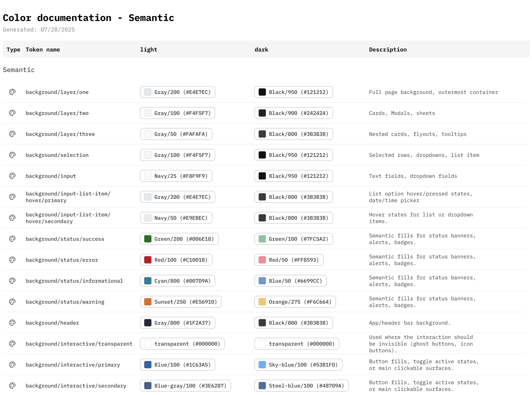
Task: Click the Sky-blue/100 (#53B1FD) color chip
Action: (298, 365)
